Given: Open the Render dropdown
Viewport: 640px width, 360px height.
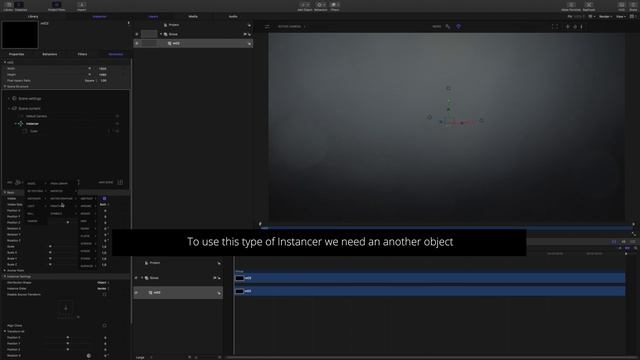Looking at the screenshot, I should point(606,17).
